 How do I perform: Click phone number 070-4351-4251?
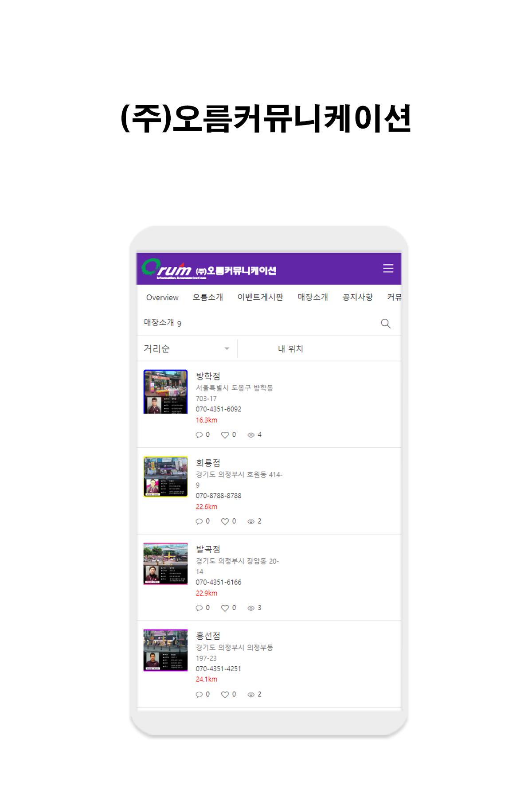click(219, 669)
